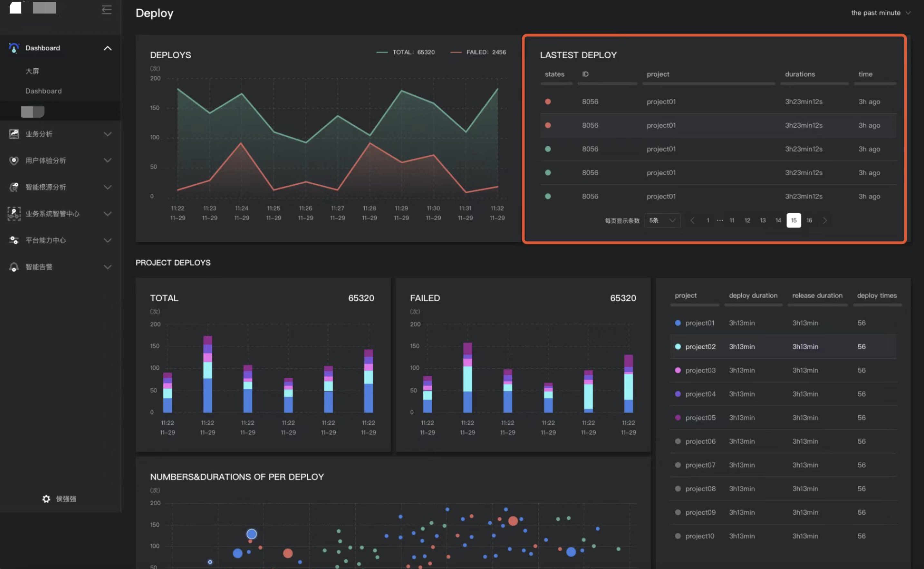Click the 智能根源分析 icon
Viewport: 924px width, 569px height.
tap(14, 187)
